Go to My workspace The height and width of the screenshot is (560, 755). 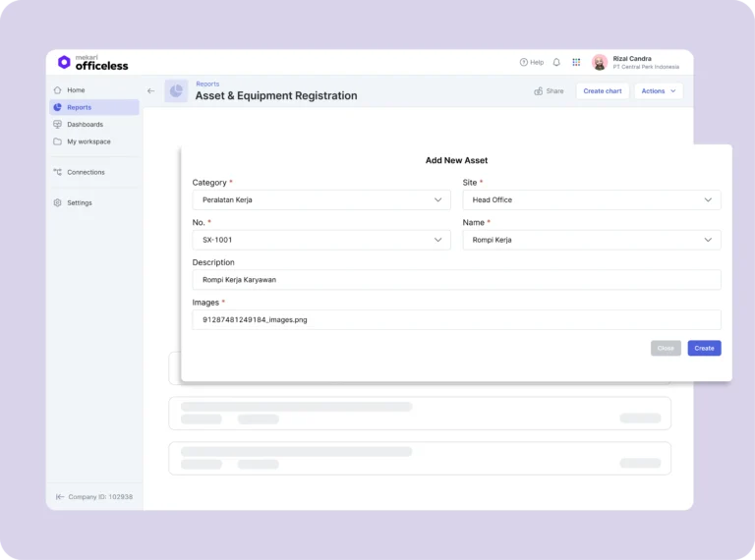[88, 141]
